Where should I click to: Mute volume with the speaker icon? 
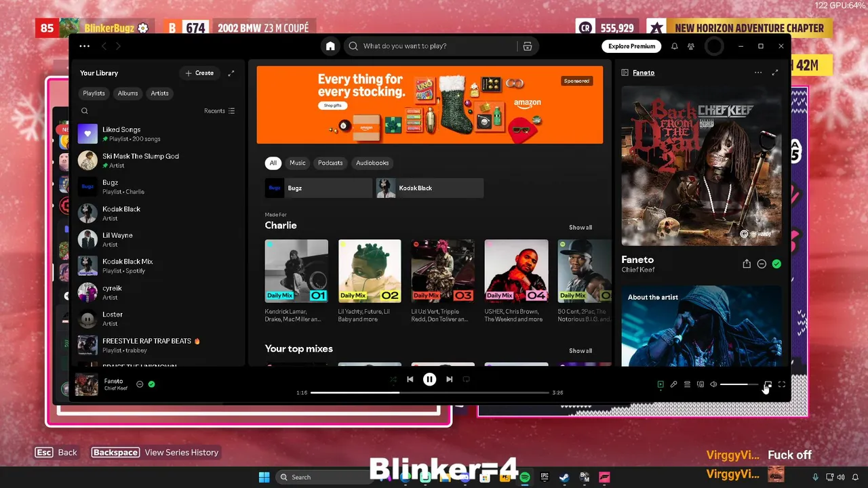[x=713, y=384]
